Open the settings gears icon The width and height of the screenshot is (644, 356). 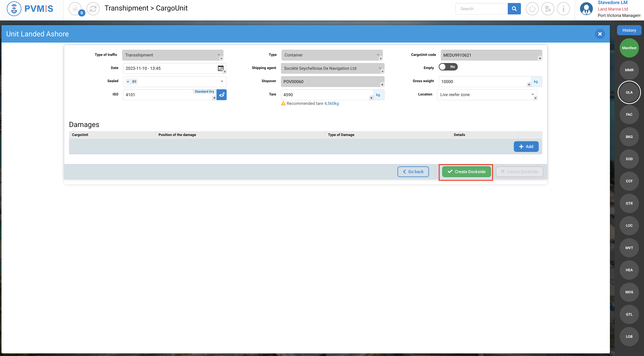548,9
